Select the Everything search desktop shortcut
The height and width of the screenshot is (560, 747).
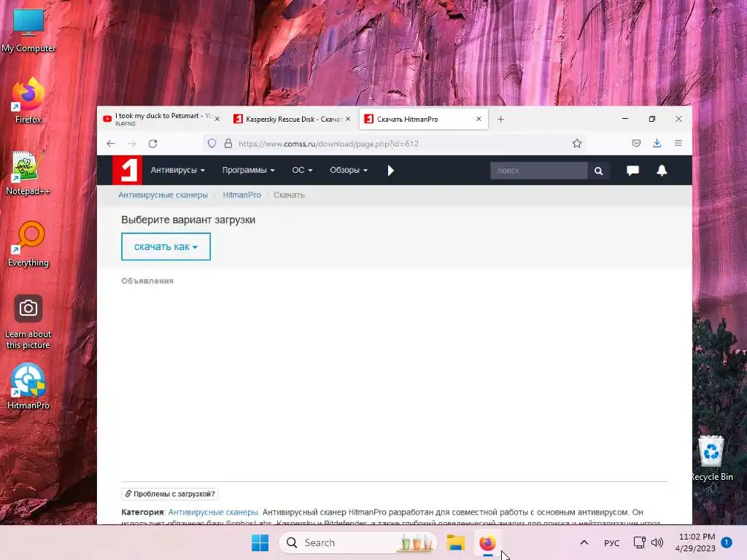click(x=28, y=244)
